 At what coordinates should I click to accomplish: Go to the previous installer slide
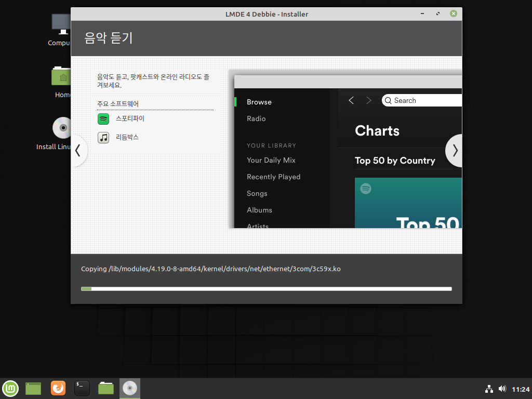[79, 151]
